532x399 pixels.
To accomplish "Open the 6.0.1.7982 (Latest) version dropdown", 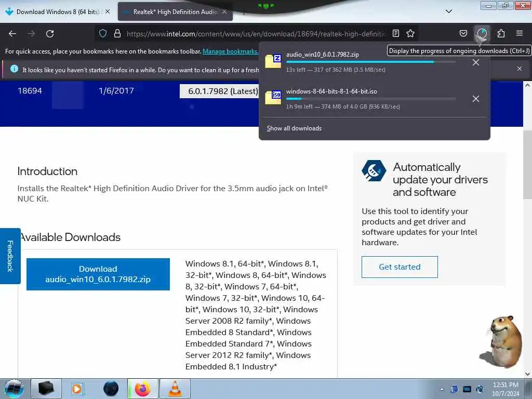I will 219,91.
